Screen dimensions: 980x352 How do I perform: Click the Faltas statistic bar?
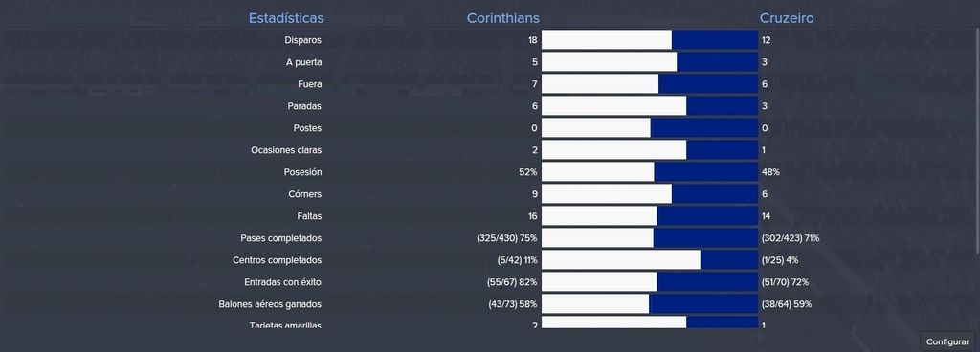[x=650, y=216]
